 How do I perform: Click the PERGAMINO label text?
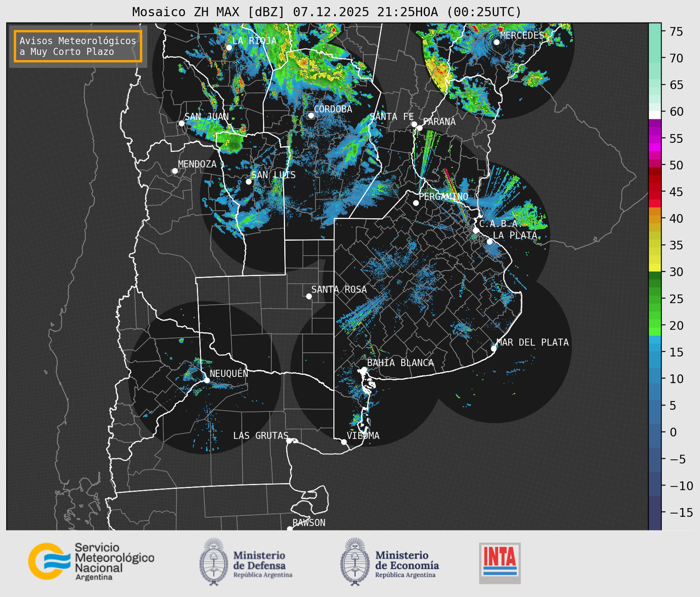click(444, 196)
